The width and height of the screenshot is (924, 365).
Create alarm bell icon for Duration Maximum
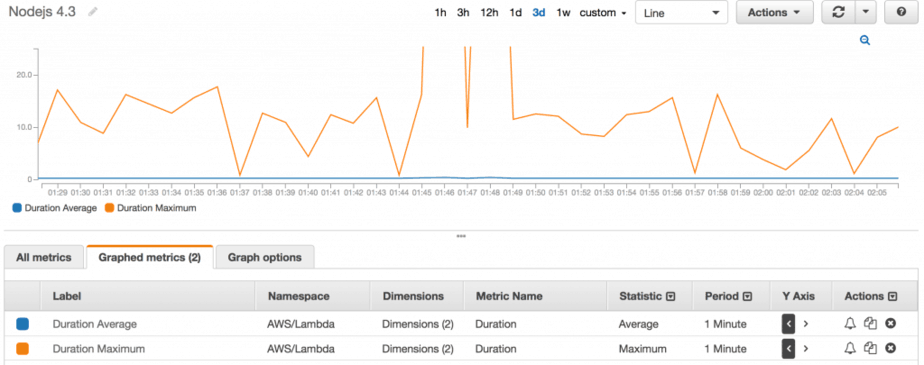point(850,348)
